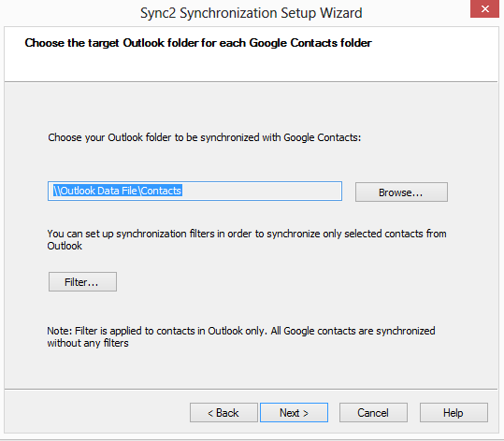The height and width of the screenshot is (441, 504).
Task: Click the Sync2 Synchronization Setup Wizard title
Action: coord(252,13)
